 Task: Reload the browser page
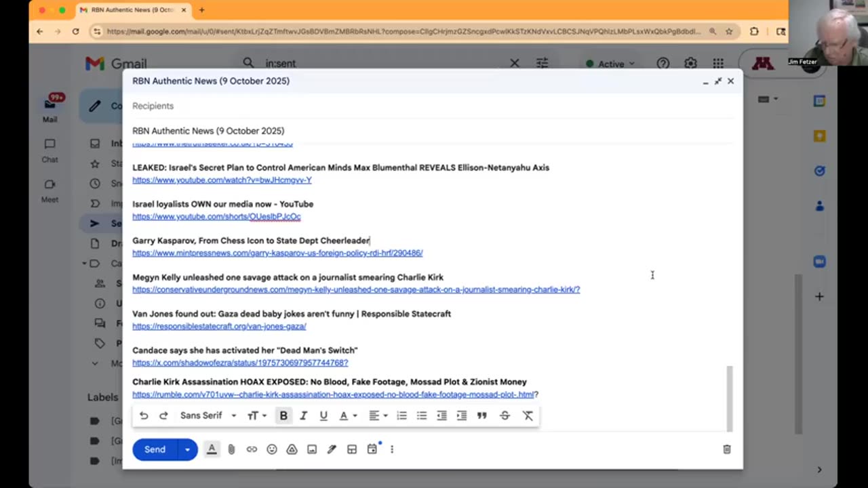(75, 31)
